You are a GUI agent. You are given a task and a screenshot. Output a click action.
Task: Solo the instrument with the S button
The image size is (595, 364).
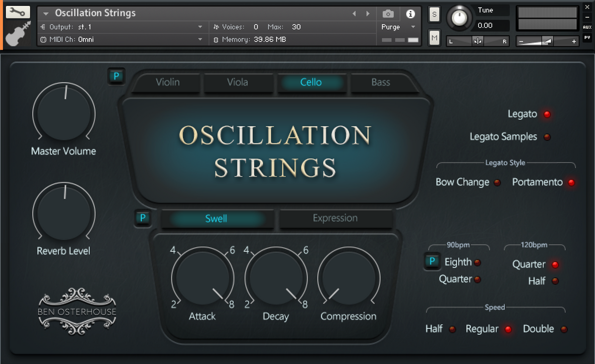(434, 14)
